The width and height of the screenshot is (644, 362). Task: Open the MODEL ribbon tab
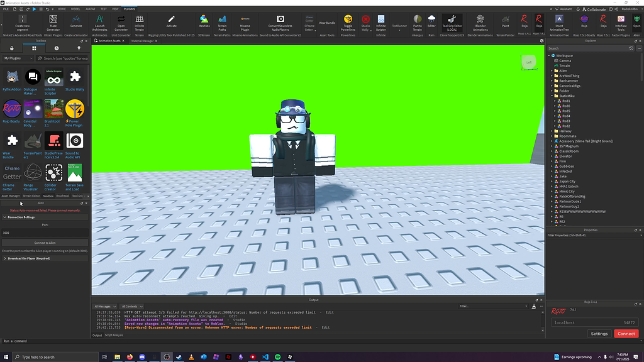point(77,9)
